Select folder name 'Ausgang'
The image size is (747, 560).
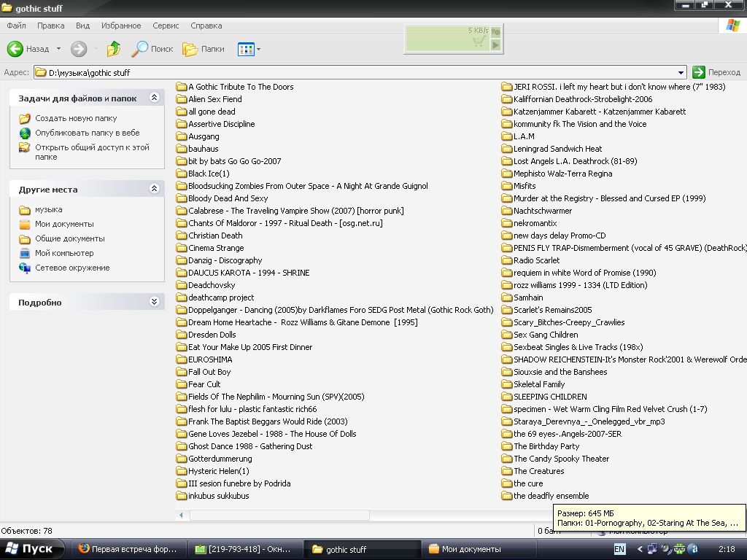pos(204,136)
